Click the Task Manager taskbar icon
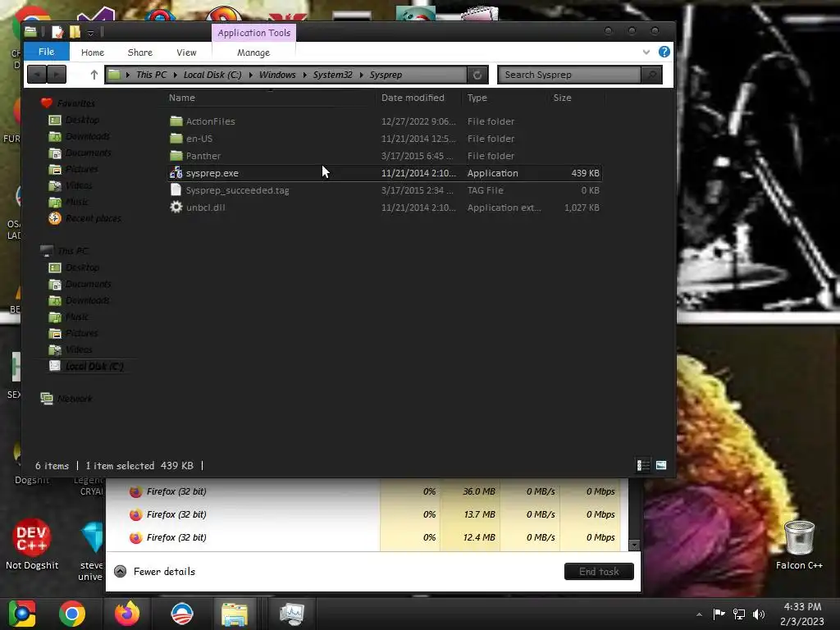 point(291,614)
